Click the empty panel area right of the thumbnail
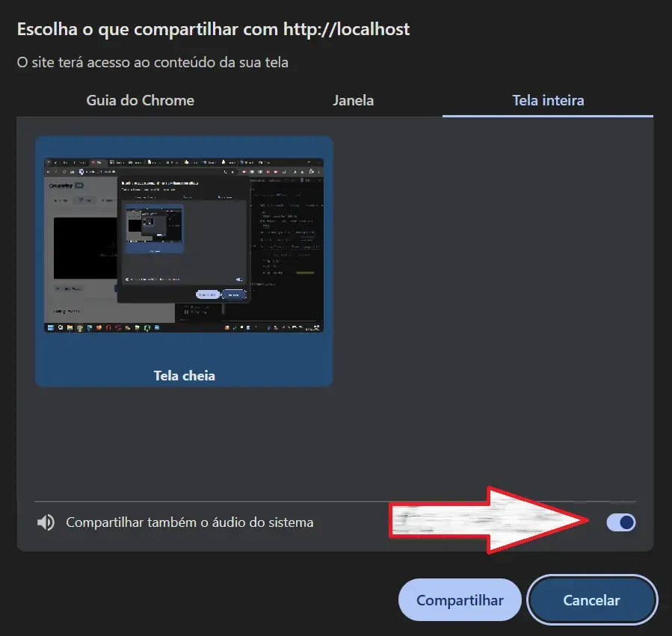Viewport: 672px width, 636px height. [493, 299]
